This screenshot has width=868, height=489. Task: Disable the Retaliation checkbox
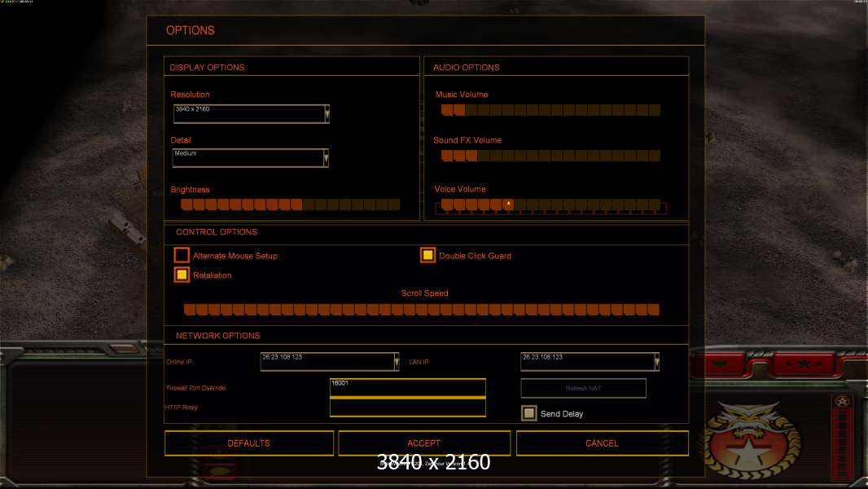point(182,275)
